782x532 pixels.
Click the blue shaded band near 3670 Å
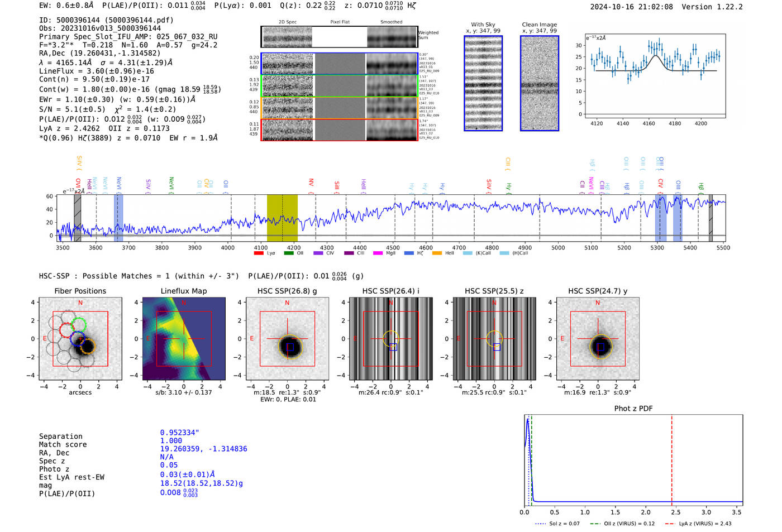point(118,218)
